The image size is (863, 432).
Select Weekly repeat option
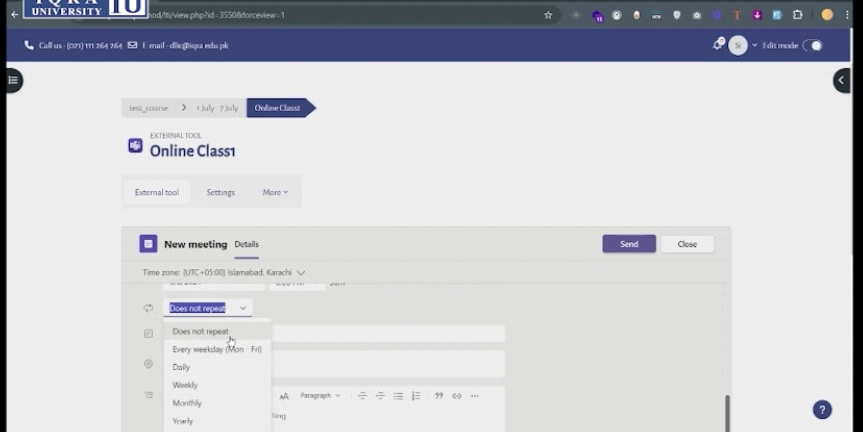[185, 385]
